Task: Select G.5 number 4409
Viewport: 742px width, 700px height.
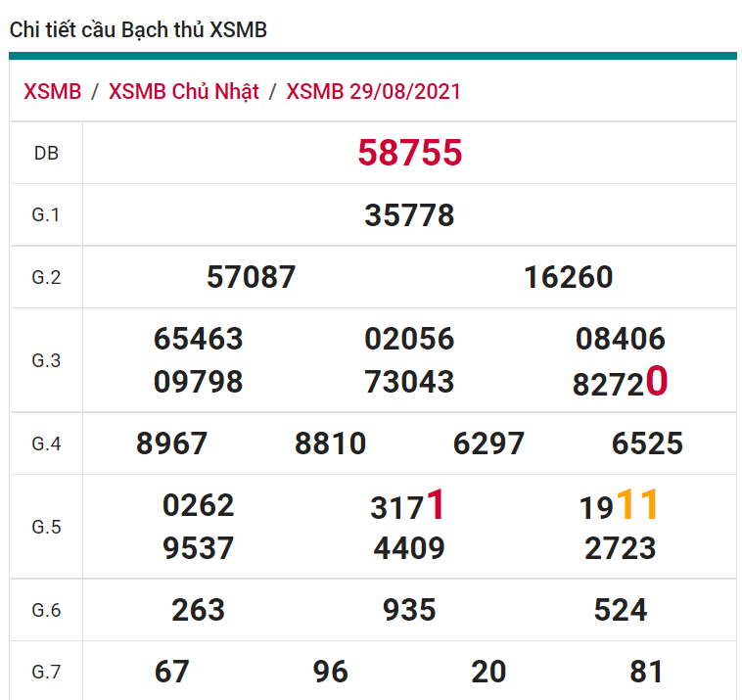Action: point(409,548)
